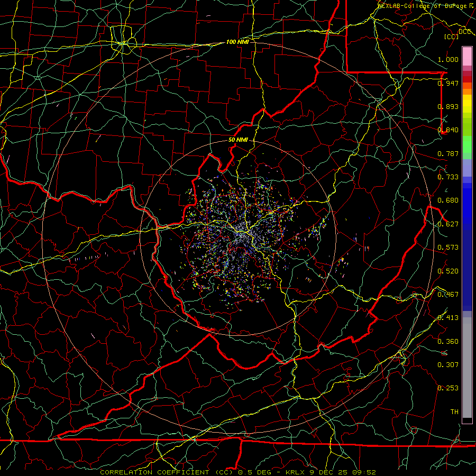This screenshot has height=476, width=476.
Task: Pick the red segment near 0.947 on color bar
Action: 467,79
